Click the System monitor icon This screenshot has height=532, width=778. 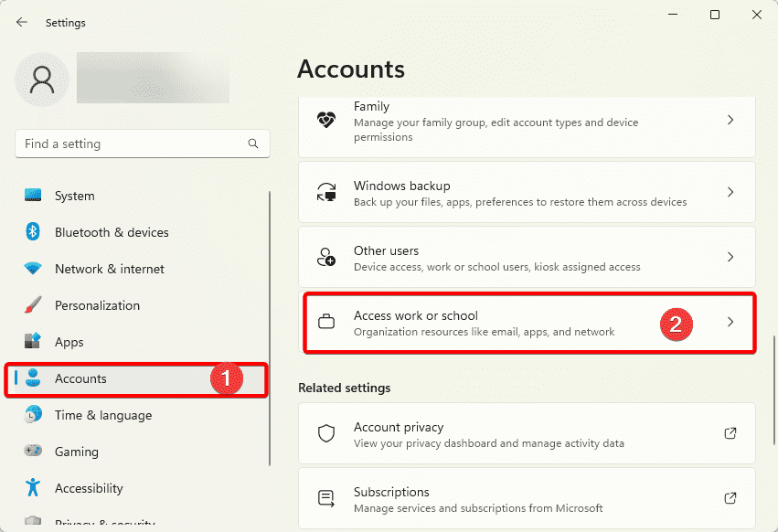[x=33, y=196]
